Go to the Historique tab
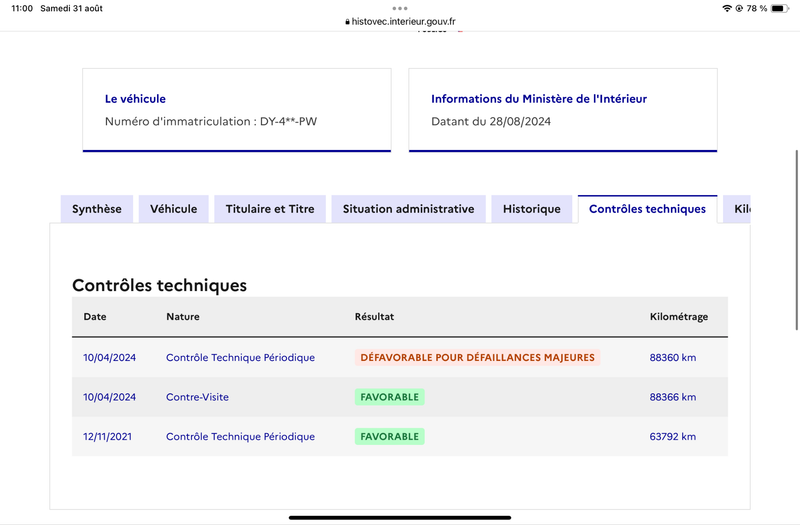Viewport: 800px width, 525px height. [532, 209]
